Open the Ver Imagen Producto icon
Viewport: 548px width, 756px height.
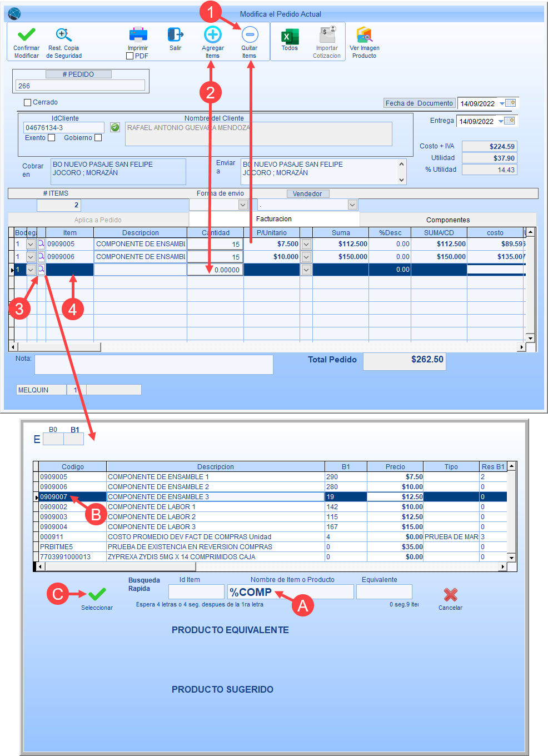coord(365,34)
